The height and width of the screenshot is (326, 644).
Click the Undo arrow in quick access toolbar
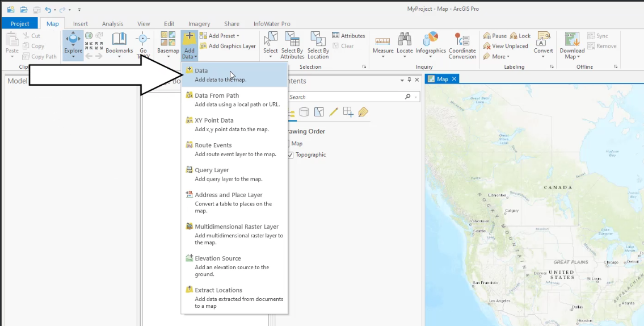click(x=48, y=9)
